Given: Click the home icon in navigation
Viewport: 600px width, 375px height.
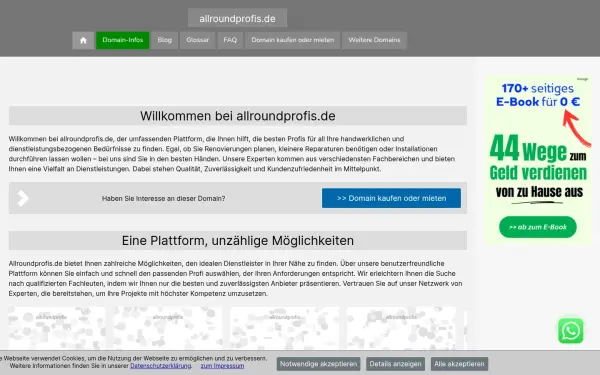Looking at the screenshot, I should [83, 40].
